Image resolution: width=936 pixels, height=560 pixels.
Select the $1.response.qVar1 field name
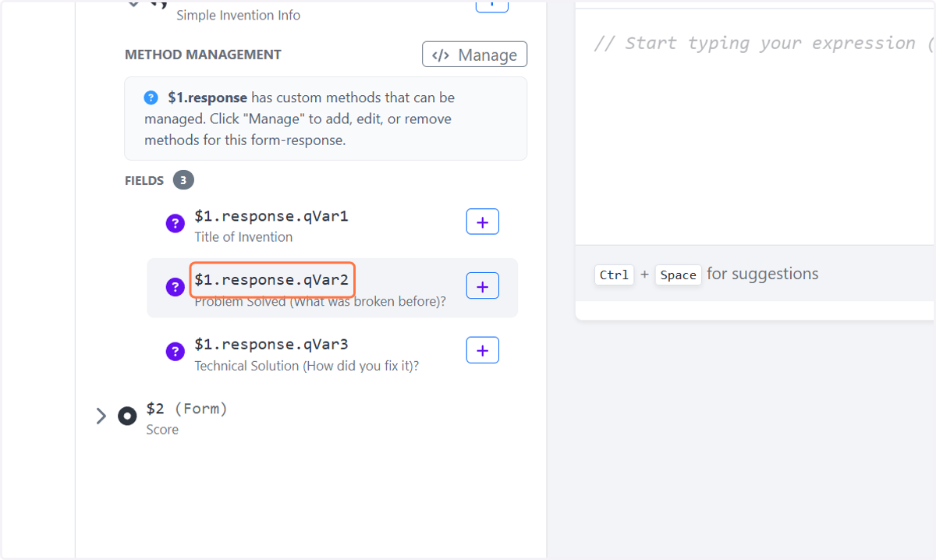(x=271, y=216)
